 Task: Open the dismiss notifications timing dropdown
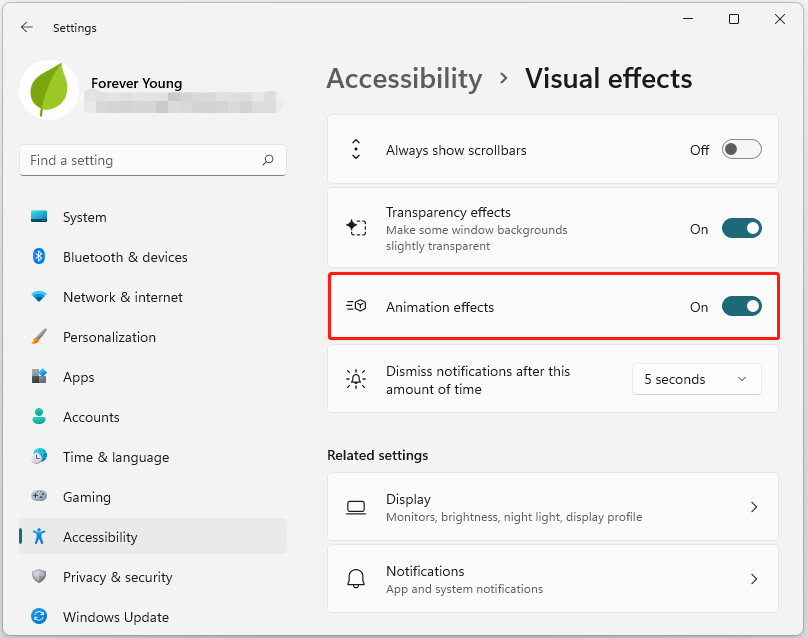[696, 379]
